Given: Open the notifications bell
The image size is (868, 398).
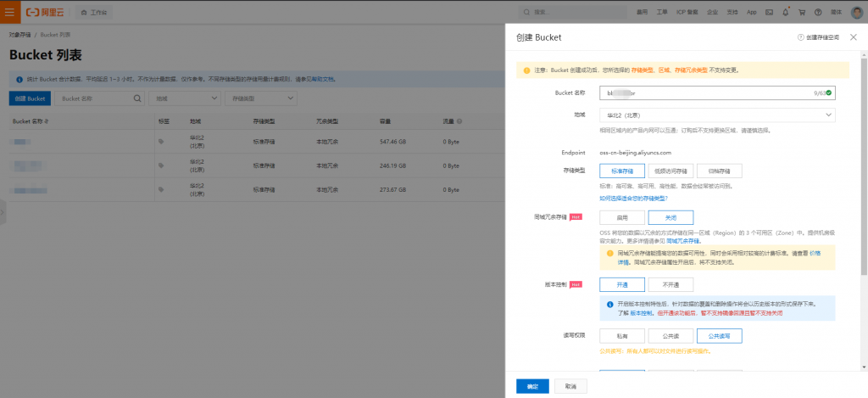Looking at the screenshot, I should 785,12.
